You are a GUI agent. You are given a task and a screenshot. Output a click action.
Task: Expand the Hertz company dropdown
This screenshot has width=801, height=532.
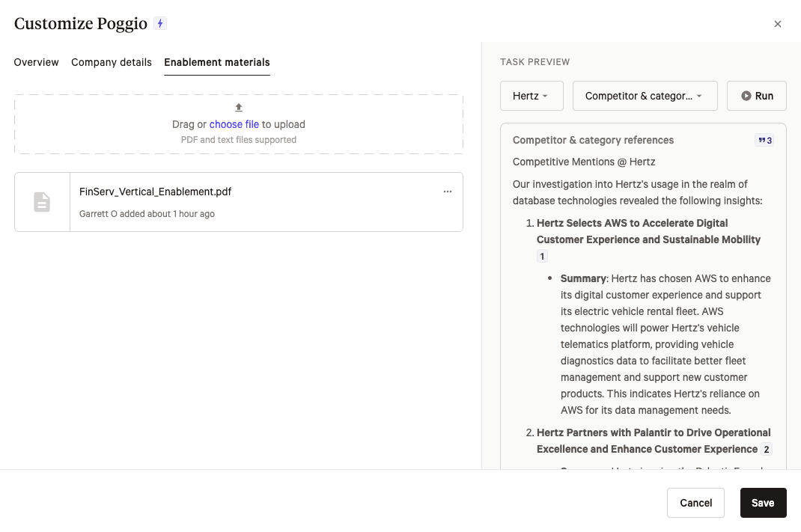[x=532, y=96]
